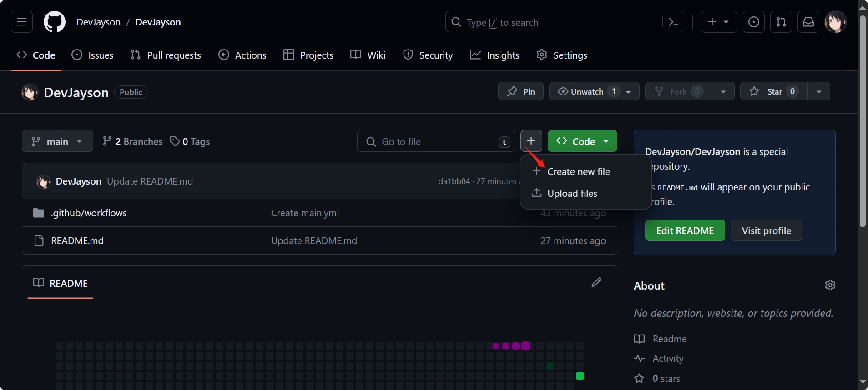Open commit message Create main.yml
The width and height of the screenshot is (868, 390).
(305, 213)
